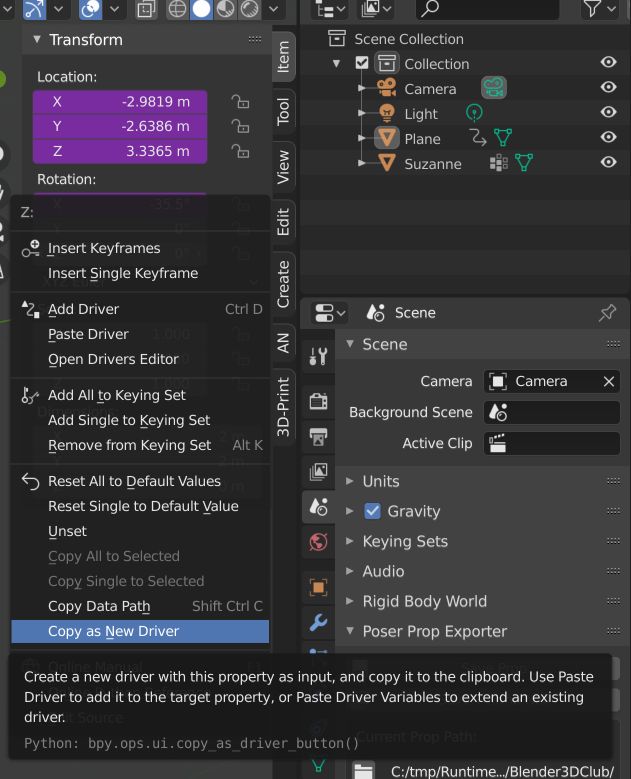Choose Add All to Keying Set
Screen dimensions: 631x779
[x=141, y=395]
